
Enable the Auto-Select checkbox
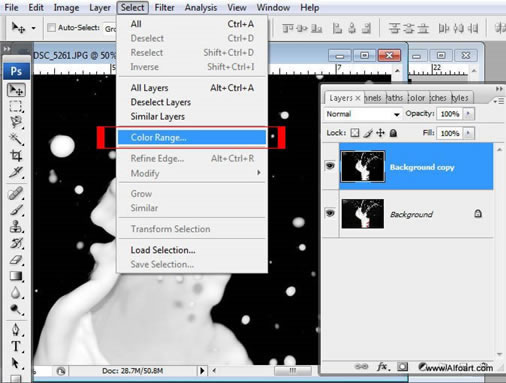[x=51, y=28]
